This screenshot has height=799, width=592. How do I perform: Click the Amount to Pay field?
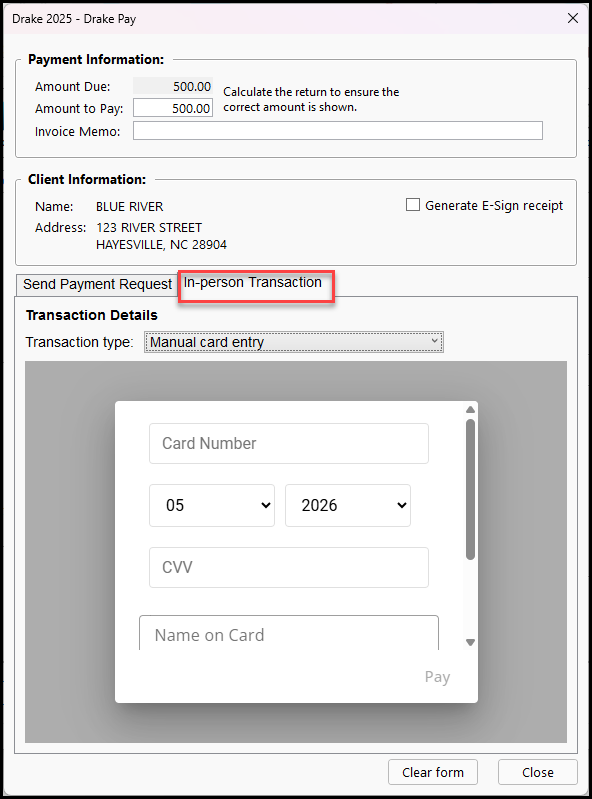pos(173,108)
